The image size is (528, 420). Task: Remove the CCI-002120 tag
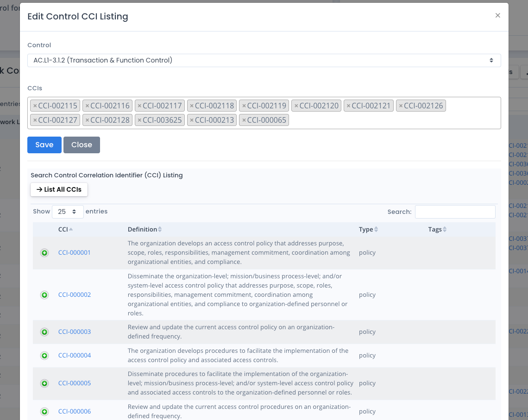tap(296, 106)
